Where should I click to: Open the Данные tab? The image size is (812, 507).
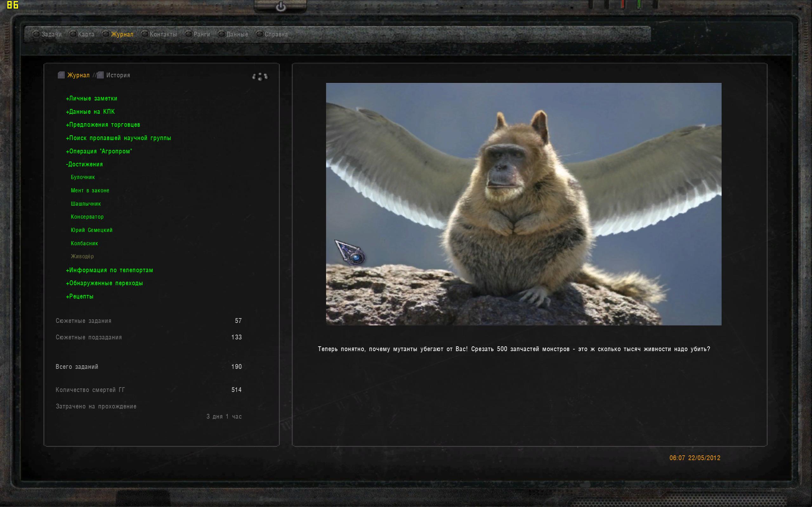pyautogui.click(x=237, y=34)
